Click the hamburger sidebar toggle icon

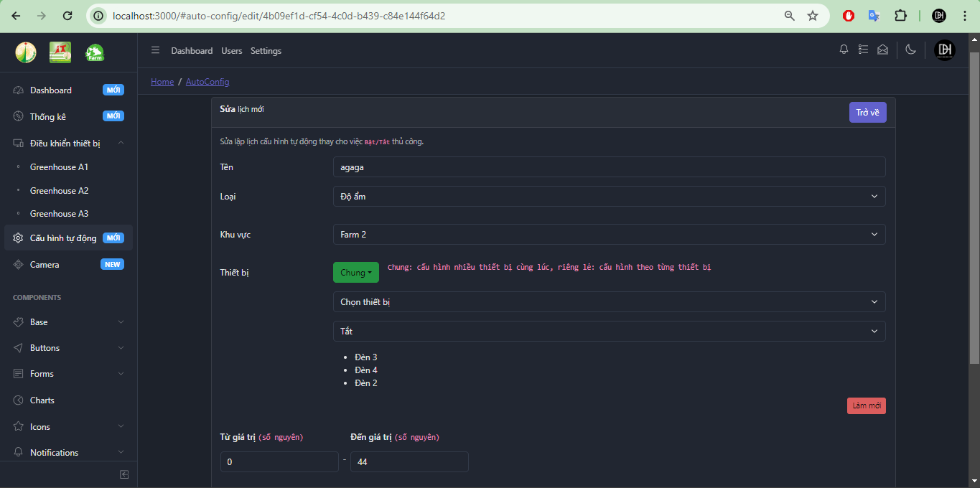(155, 50)
